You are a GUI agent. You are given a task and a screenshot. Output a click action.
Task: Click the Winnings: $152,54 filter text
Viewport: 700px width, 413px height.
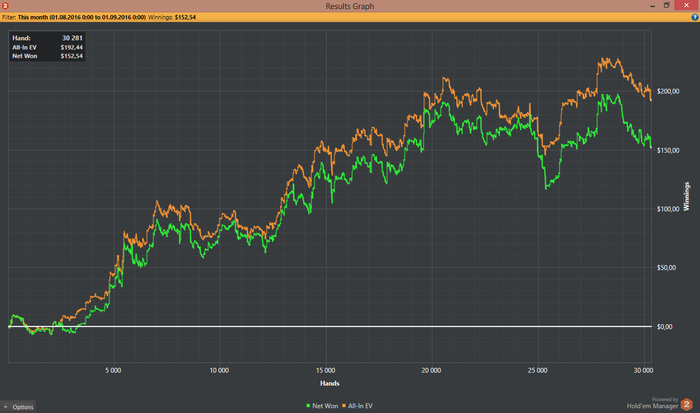point(172,17)
